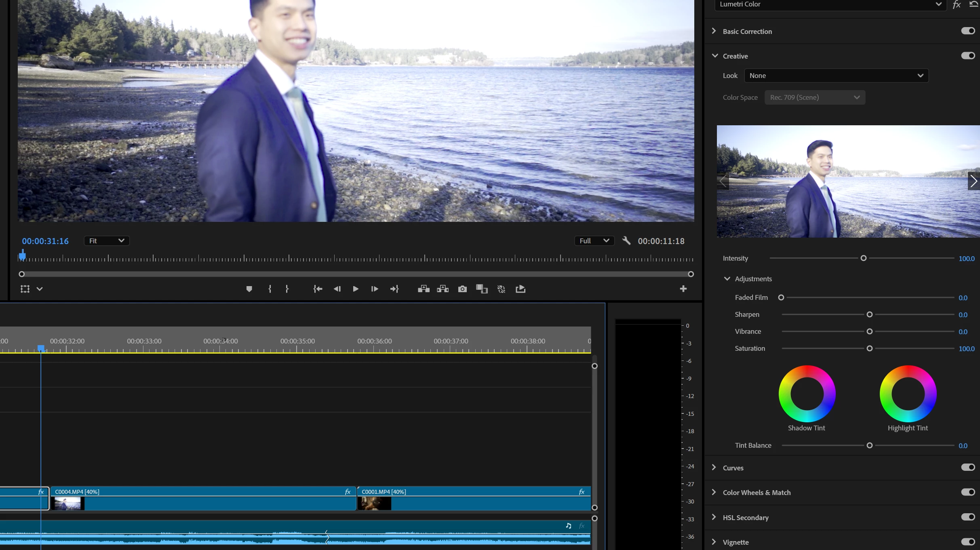Click the Shadow Tint color wheel
The height and width of the screenshot is (550, 980).
coord(807,394)
